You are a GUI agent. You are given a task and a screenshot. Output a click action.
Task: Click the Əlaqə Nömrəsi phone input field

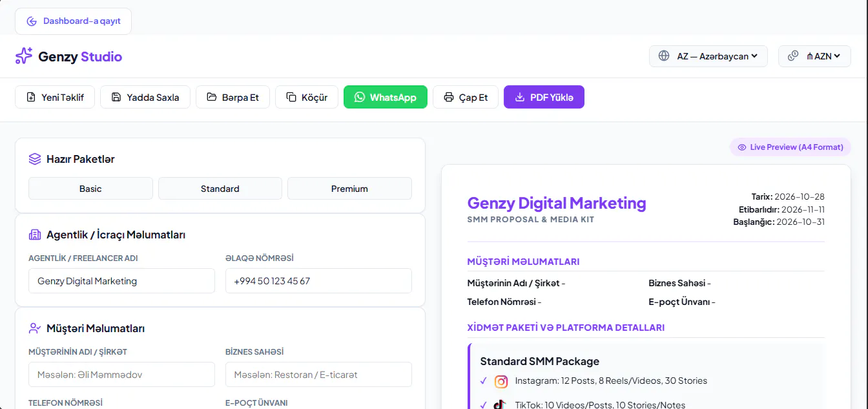318,281
